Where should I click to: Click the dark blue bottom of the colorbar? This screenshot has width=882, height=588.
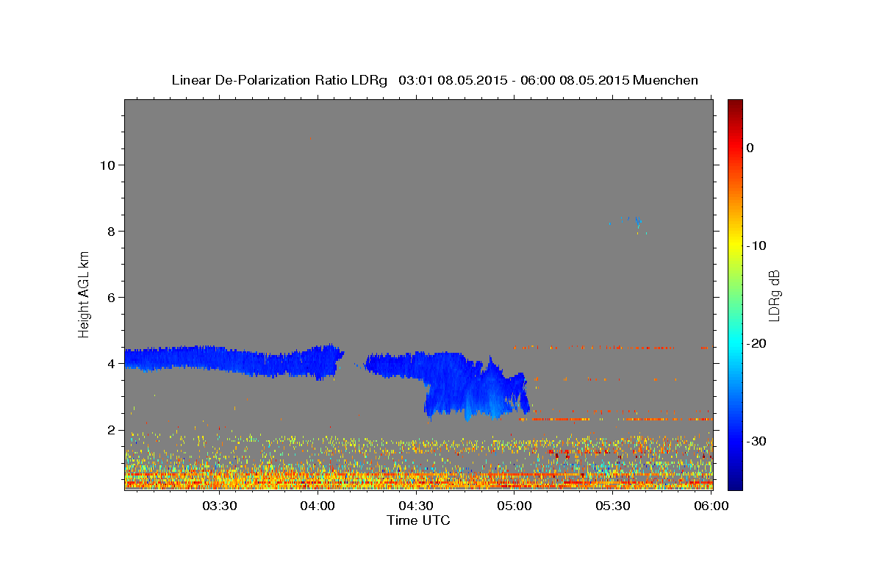click(x=735, y=481)
